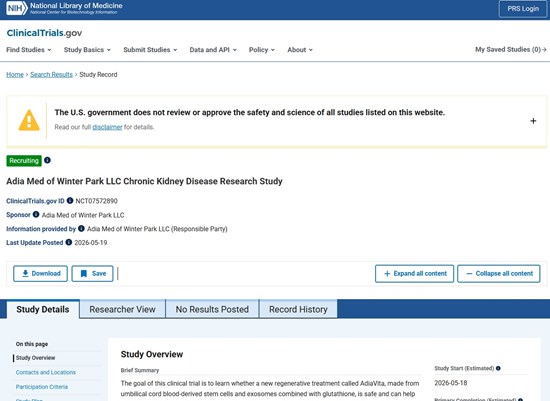Click the ClinicalTrials.gov site title
Viewport: 550px width, 401px height.
point(44,33)
